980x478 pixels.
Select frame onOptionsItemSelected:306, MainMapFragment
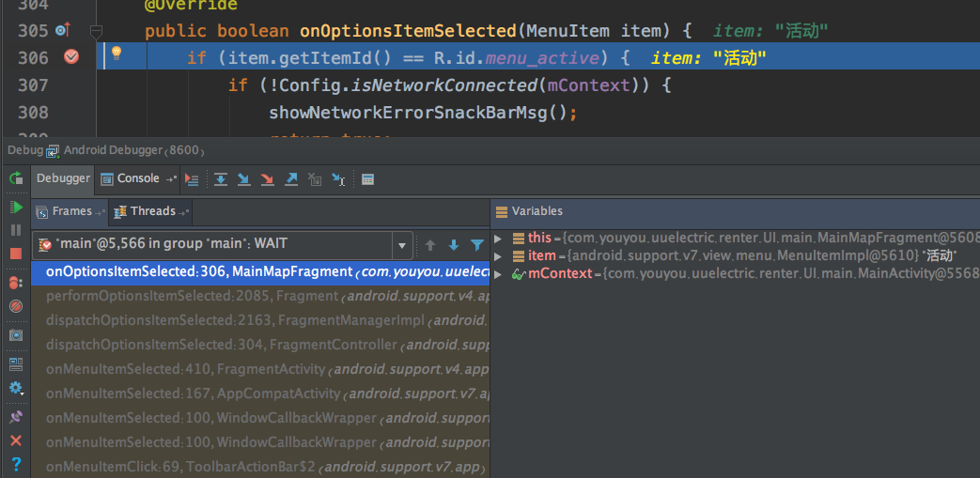click(260, 271)
